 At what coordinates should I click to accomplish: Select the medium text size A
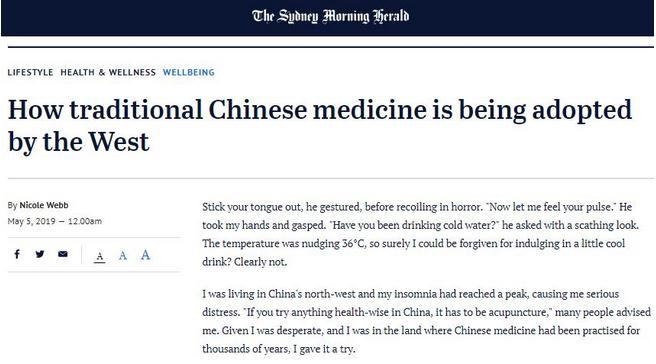click(123, 255)
